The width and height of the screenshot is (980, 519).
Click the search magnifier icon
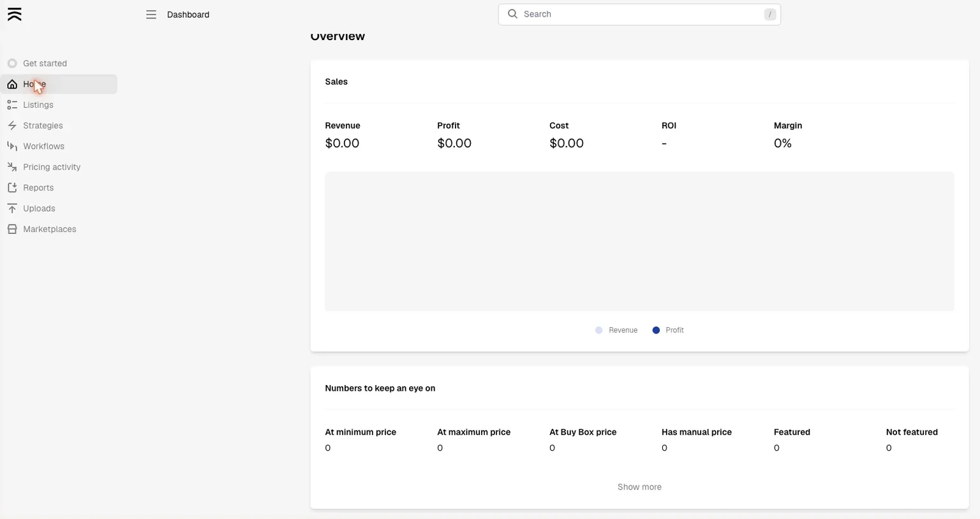tap(512, 14)
